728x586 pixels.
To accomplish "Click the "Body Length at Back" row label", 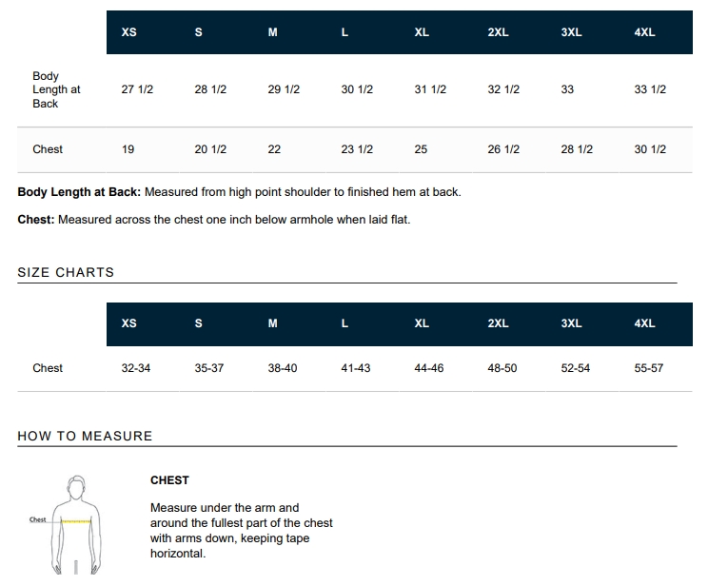I will (x=56, y=89).
